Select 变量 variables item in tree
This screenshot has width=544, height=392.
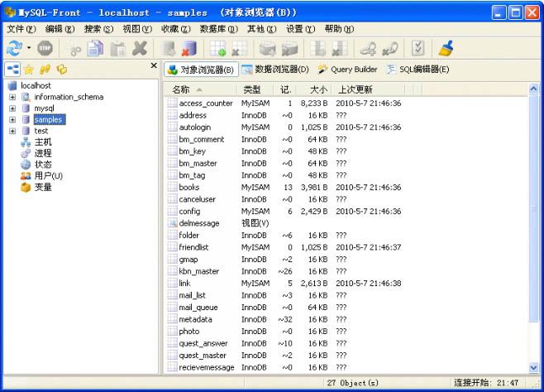coord(43,188)
